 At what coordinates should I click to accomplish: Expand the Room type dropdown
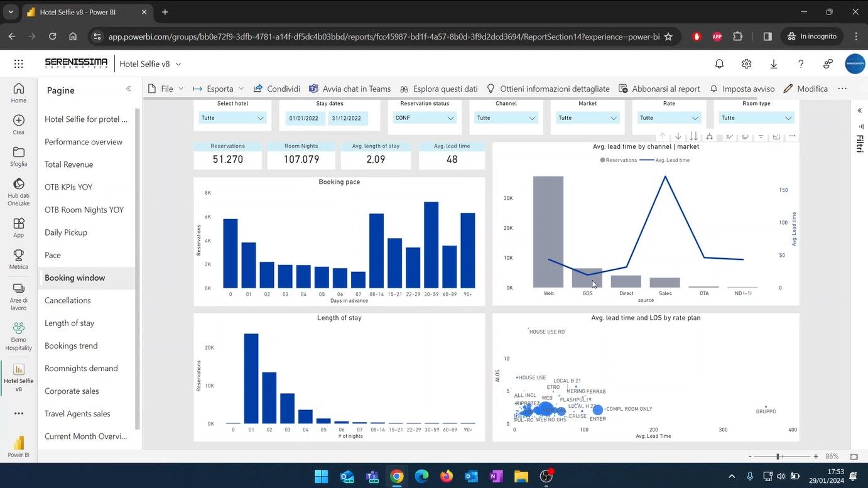pyautogui.click(x=756, y=118)
